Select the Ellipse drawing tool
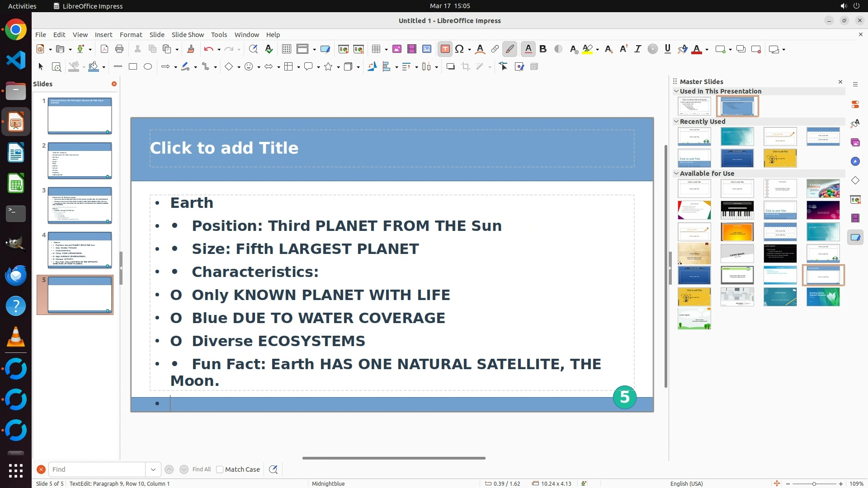 click(148, 67)
